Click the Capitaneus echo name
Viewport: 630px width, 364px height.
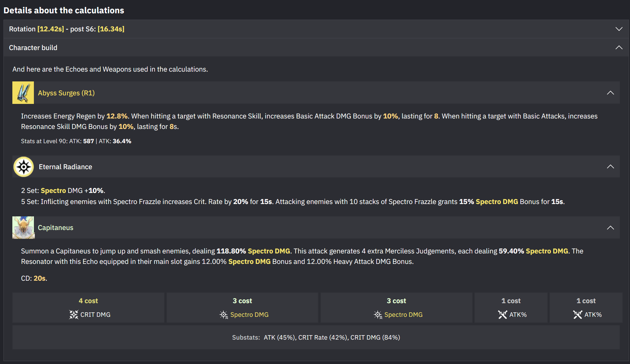click(x=55, y=227)
